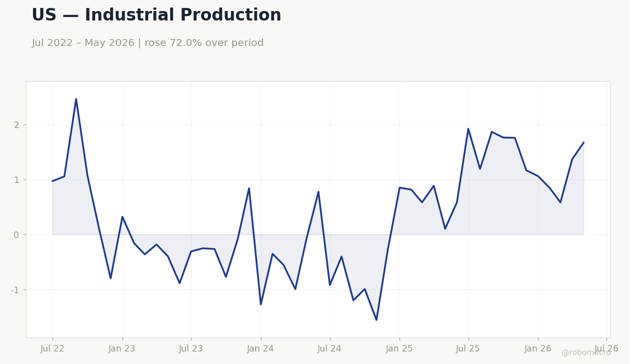
Task: Select the Jan 25 x-axis label
Action: [399, 349]
